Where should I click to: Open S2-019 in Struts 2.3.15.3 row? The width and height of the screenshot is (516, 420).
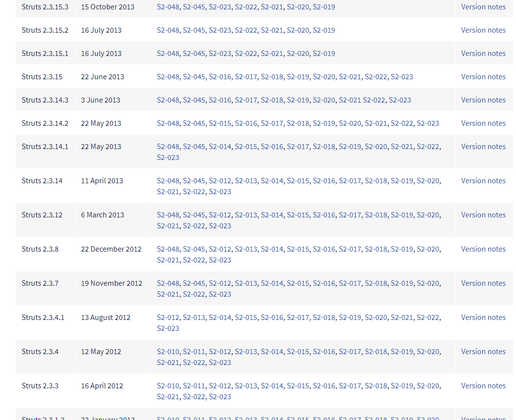(324, 7)
